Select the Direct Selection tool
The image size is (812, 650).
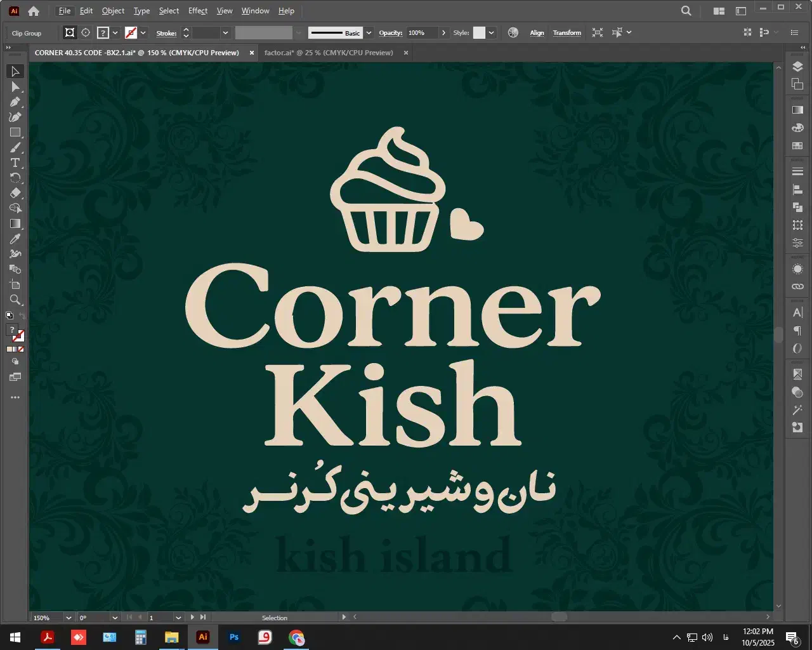(15, 86)
